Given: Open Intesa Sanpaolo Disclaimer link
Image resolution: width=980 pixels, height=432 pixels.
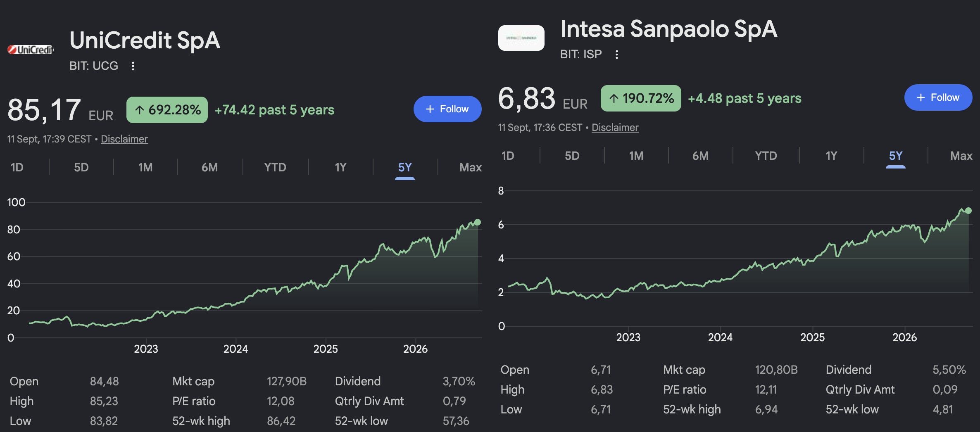Looking at the screenshot, I should (615, 128).
